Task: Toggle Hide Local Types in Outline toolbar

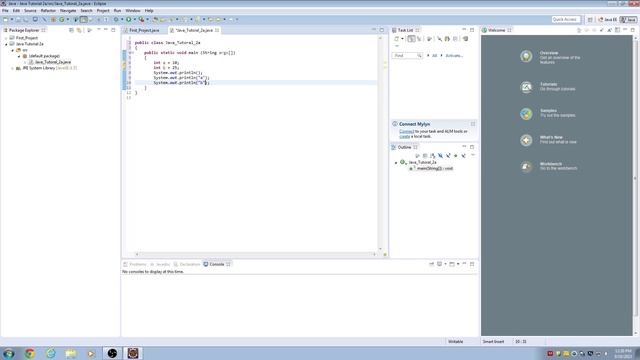Action: click(464, 156)
